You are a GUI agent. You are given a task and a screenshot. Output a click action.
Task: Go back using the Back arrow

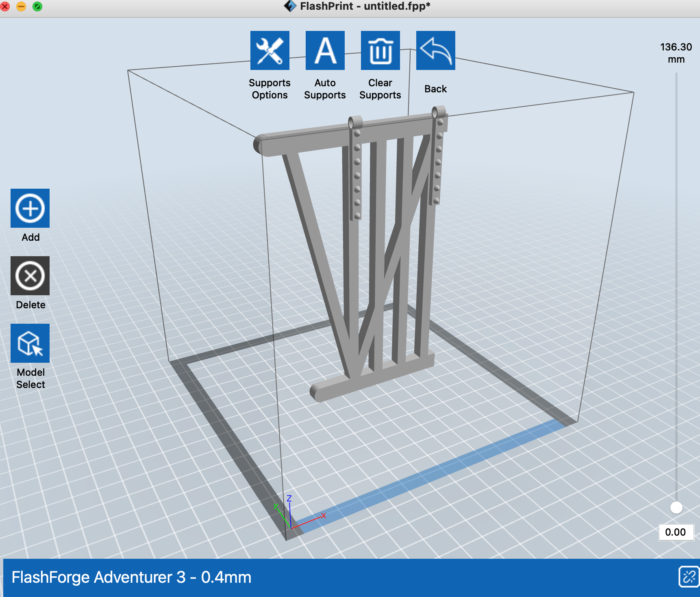tap(435, 50)
